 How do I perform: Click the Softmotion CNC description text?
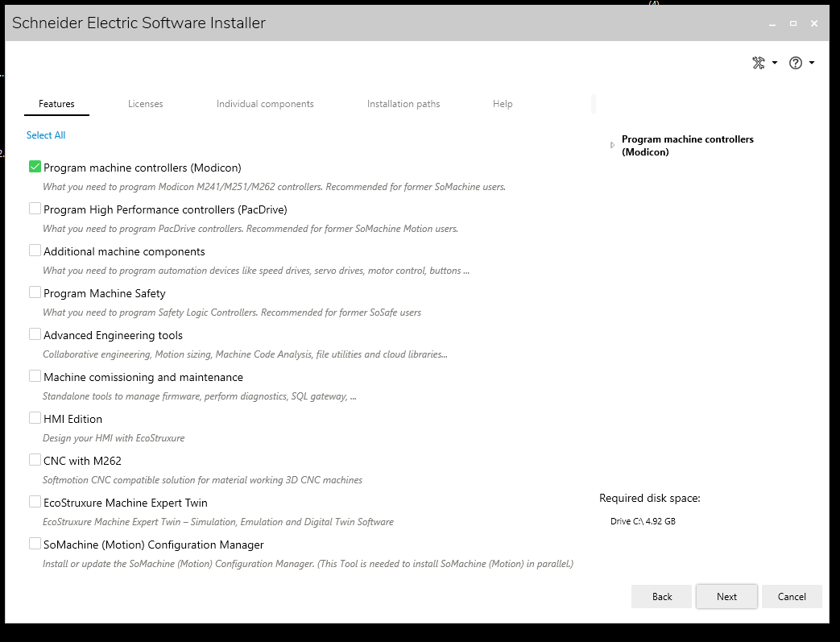202,480
